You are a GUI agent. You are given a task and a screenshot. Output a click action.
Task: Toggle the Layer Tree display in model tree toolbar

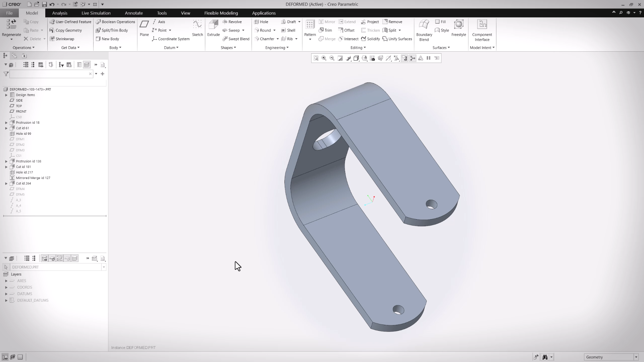tap(87, 65)
